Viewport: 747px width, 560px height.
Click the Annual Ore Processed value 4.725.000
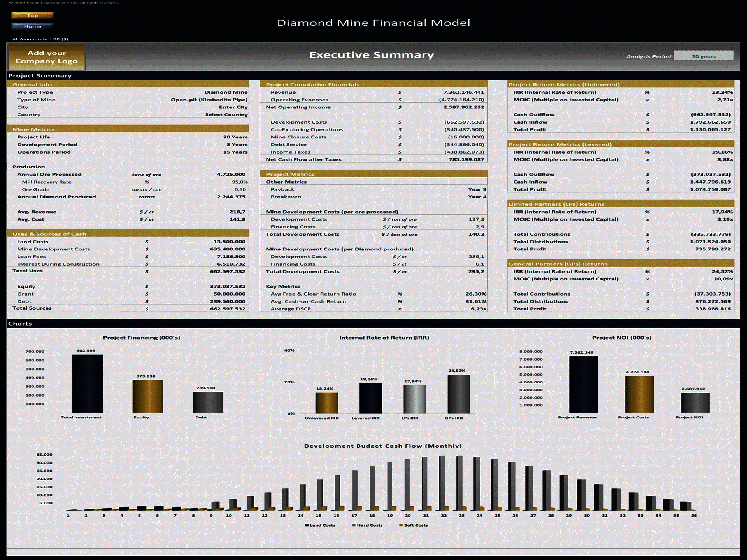(x=231, y=175)
